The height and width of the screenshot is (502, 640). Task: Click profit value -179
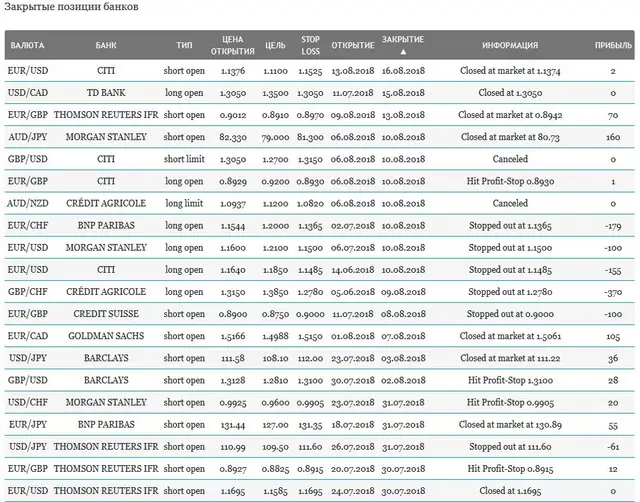pyautogui.click(x=613, y=225)
